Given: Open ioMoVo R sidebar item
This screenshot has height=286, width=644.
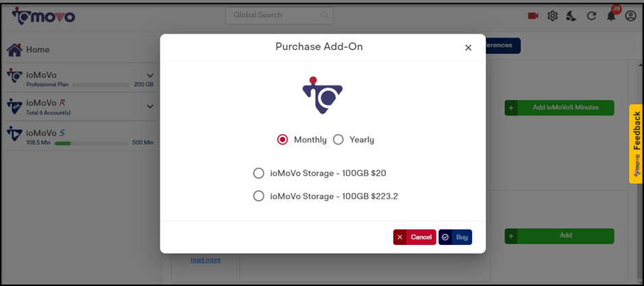Looking at the screenshot, I should click(82, 107).
